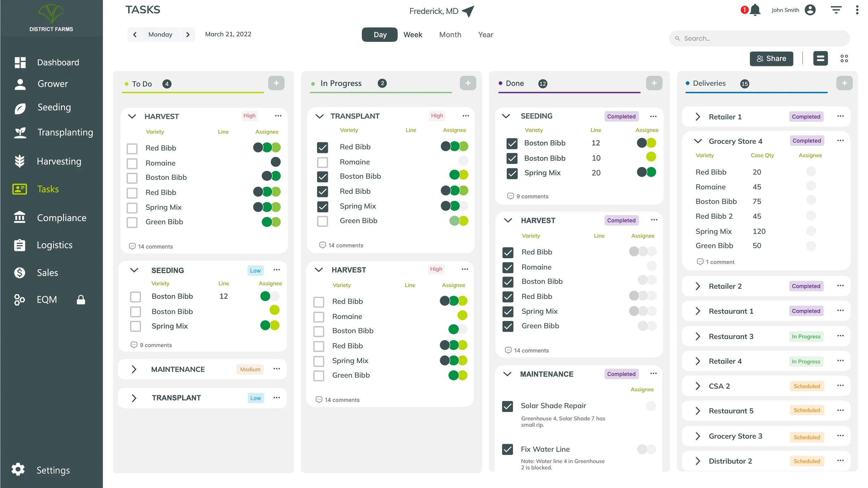The image size is (868, 488).
Task: Switch to the Week view tab
Action: (412, 34)
